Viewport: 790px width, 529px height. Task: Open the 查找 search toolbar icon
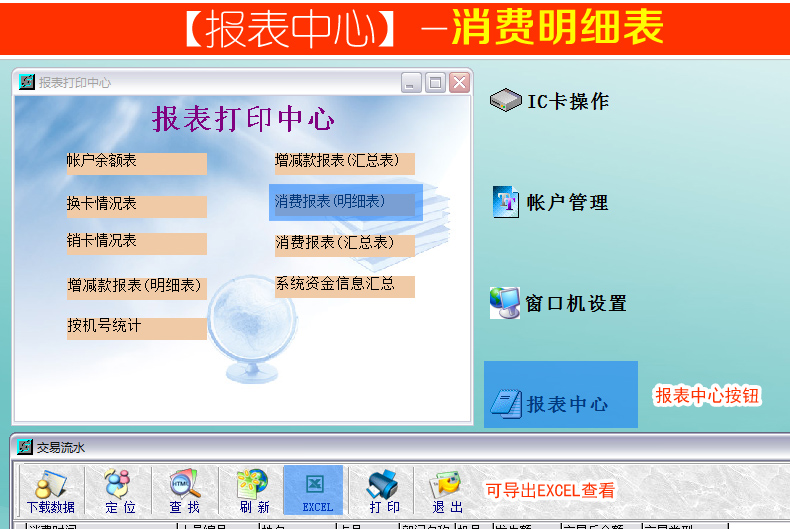pyautogui.click(x=184, y=490)
